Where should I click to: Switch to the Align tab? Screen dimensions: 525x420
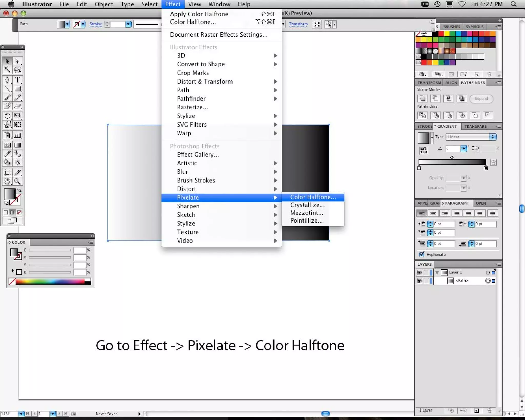(x=451, y=83)
